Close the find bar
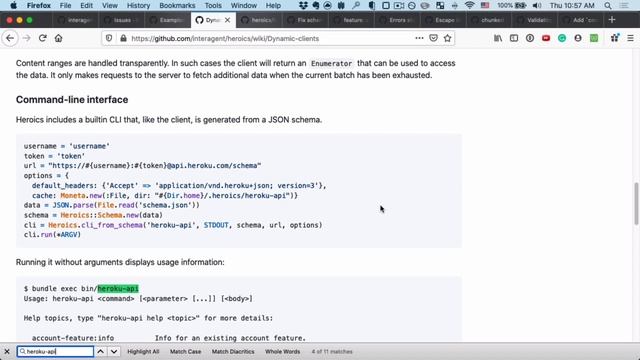Viewport: 640px width, 360px height. 7,351
